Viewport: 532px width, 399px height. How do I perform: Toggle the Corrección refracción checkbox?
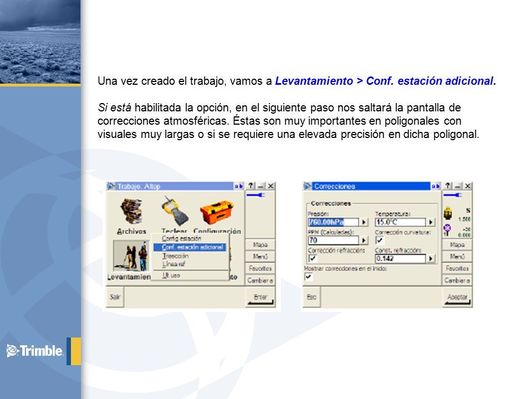(312, 258)
